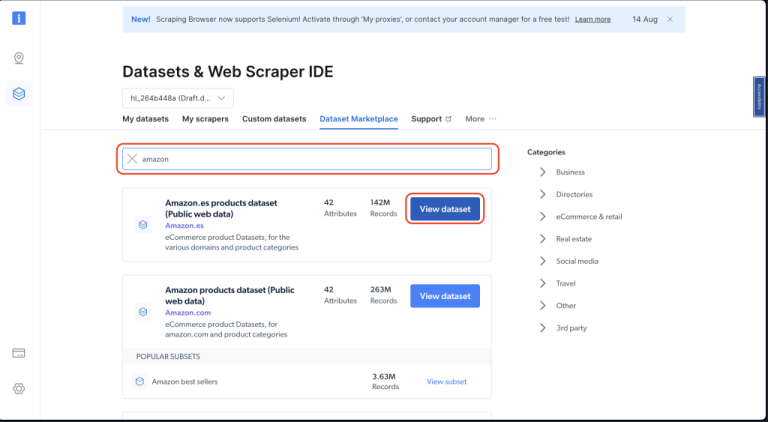Expand the eCommerce & retail category
The width and height of the screenshot is (768, 422).
pos(543,216)
